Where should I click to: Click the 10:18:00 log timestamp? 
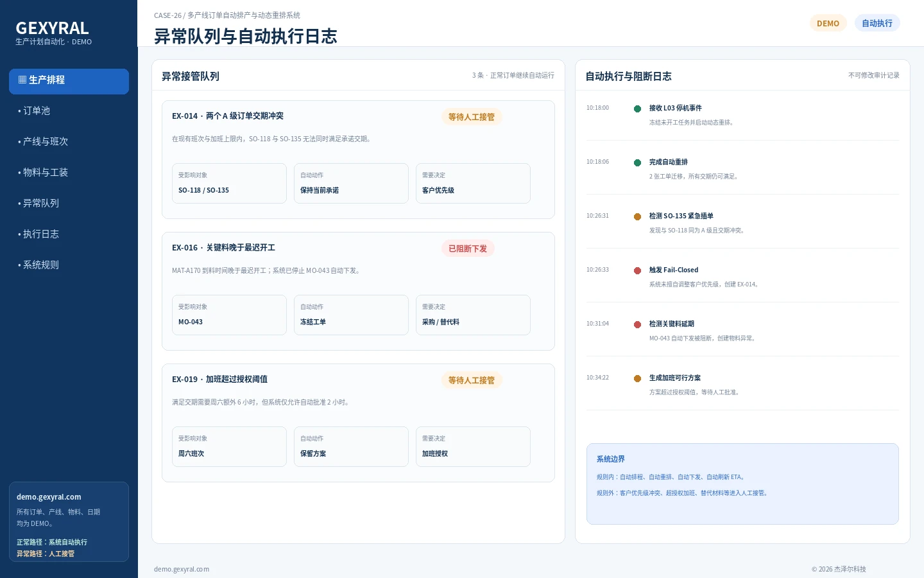[x=597, y=108]
